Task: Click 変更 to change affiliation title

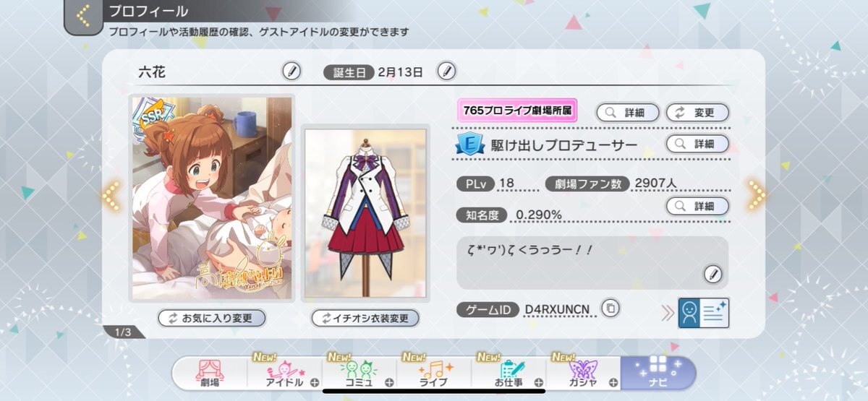Action: [697, 113]
